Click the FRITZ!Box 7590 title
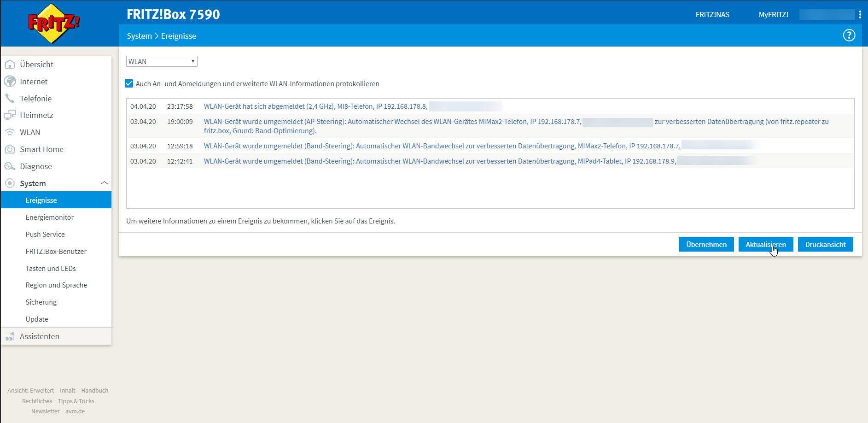Image resolution: width=868 pixels, height=423 pixels. click(x=173, y=14)
